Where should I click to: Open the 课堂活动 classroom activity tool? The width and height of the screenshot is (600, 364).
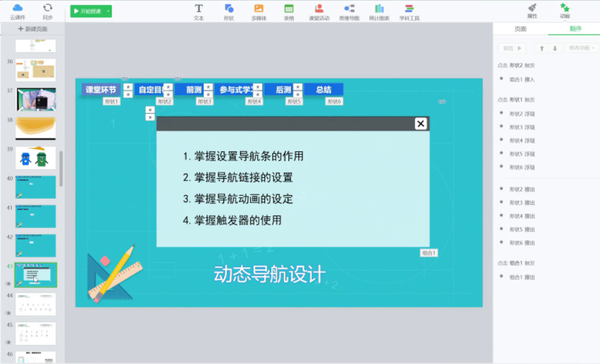[x=319, y=12]
